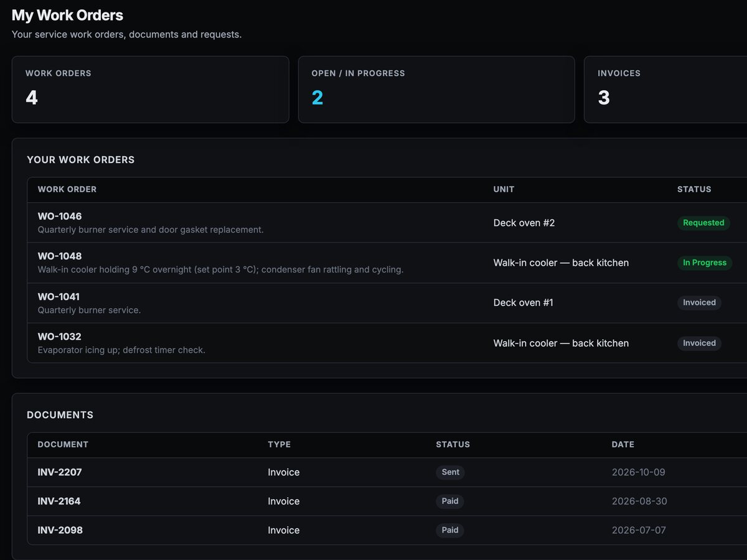
Task: Click the Your Work Orders section heading
Action: 81,160
